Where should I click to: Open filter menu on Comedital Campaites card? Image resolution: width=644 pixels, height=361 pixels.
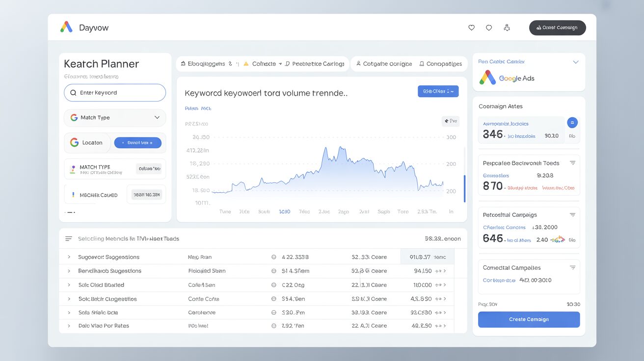click(x=572, y=268)
